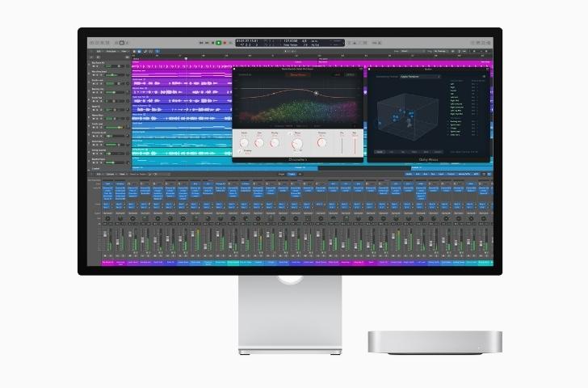The image size is (588, 388).
Task: Open the preset dropdown in ChromaVerb header
Action: [x=300, y=74]
